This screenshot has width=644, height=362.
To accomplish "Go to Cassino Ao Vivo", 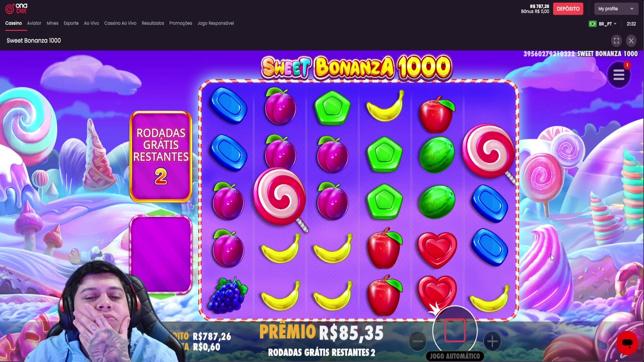I will click(120, 23).
